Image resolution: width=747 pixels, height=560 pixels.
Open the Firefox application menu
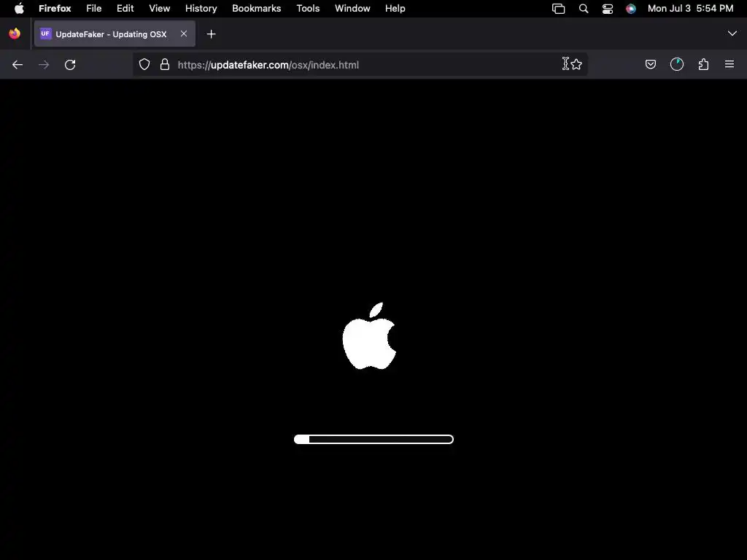(55, 9)
